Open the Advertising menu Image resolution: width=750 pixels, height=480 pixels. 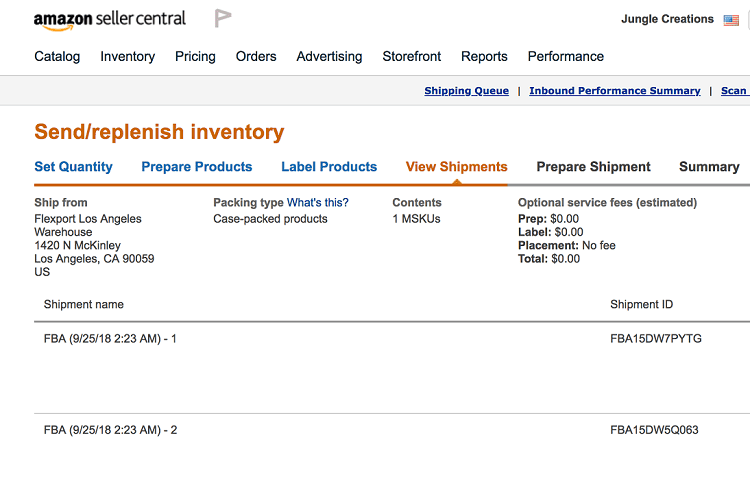[329, 56]
